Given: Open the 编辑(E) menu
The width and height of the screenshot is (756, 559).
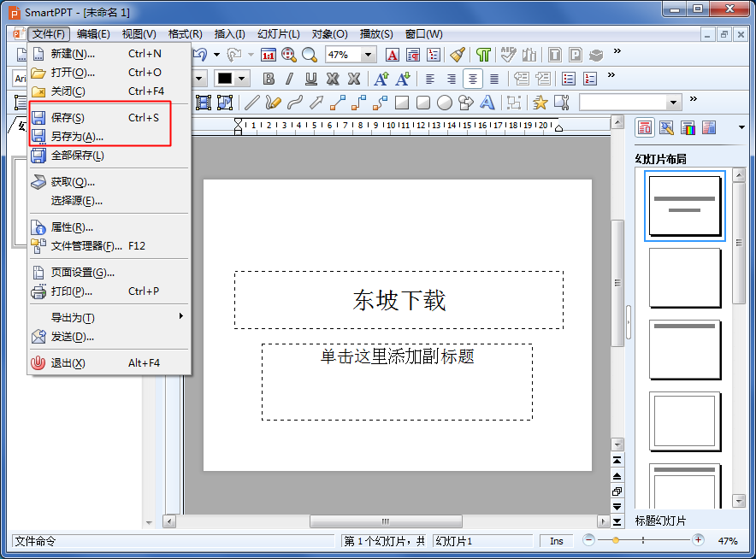Looking at the screenshot, I should 93,34.
